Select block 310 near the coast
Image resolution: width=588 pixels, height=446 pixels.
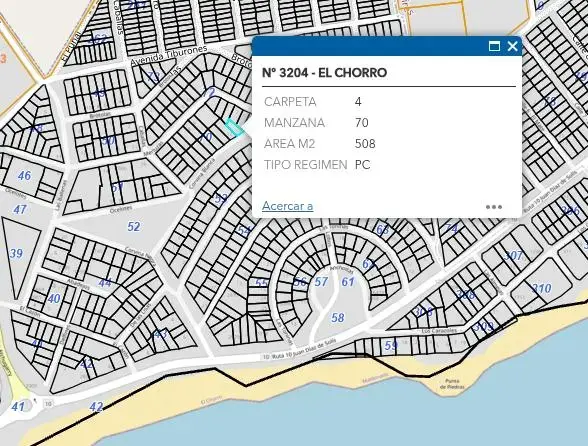click(x=542, y=288)
